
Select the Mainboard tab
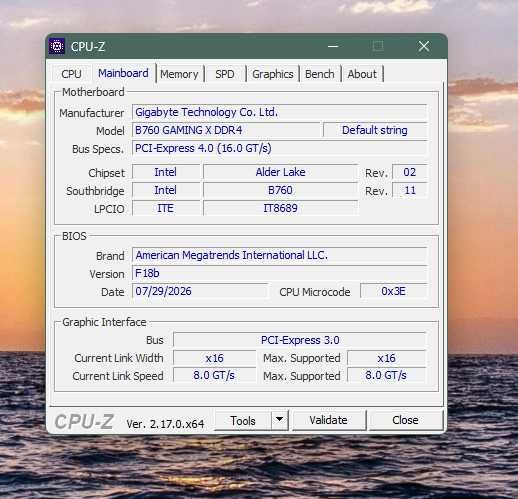tap(123, 73)
